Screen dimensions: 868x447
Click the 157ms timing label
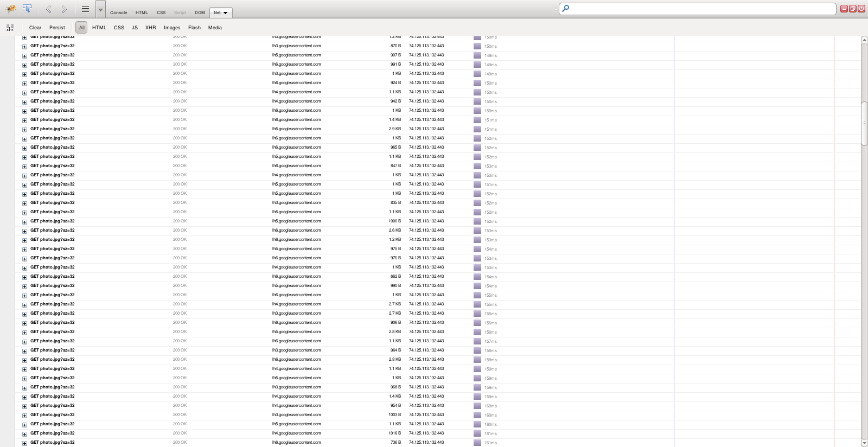pyautogui.click(x=490, y=342)
